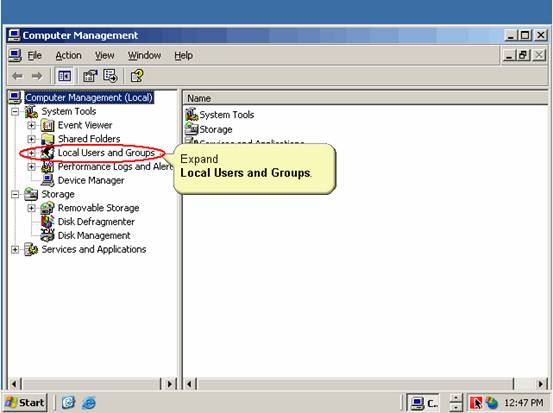The width and height of the screenshot is (553, 413).
Task: Select System Tools text in right pane
Action: [x=226, y=115]
